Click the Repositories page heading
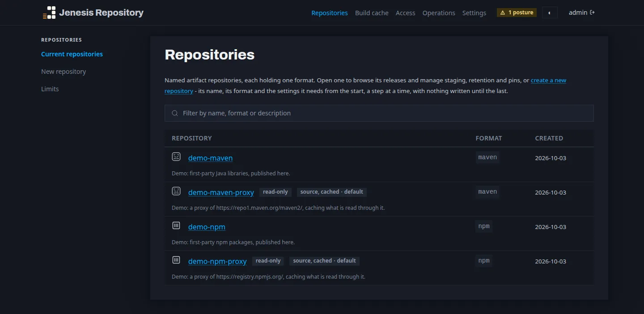The height and width of the screenshot is (314, 644). click(210, 55)
